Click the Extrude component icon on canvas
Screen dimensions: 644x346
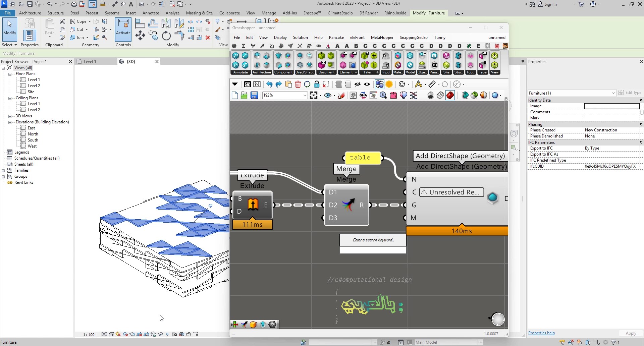point(253,205)
